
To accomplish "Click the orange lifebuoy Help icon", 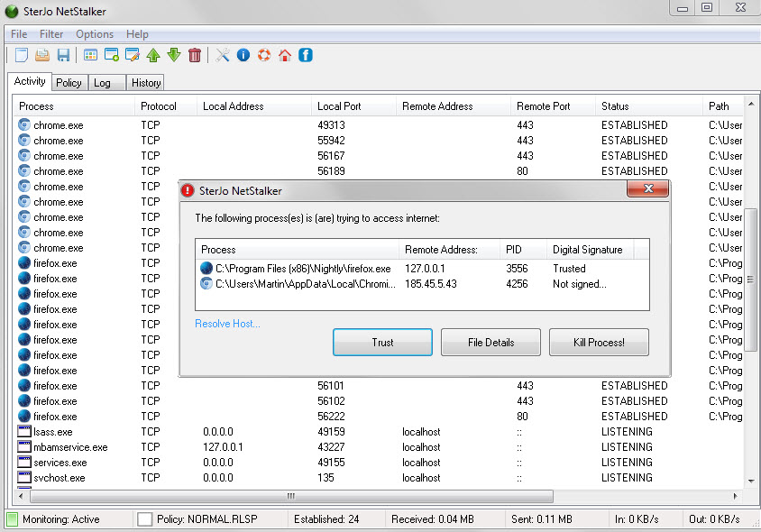I will click(x=264, y=55).
